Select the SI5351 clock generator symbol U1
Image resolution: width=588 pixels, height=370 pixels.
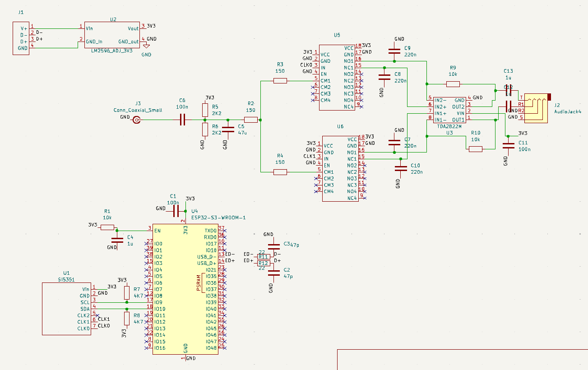pyautogui.click(x=65, y=309)
